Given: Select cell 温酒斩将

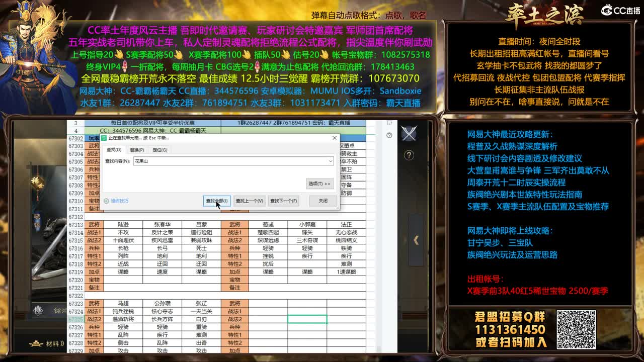Looking at the screenshot, I should click(x=123, y=319).
